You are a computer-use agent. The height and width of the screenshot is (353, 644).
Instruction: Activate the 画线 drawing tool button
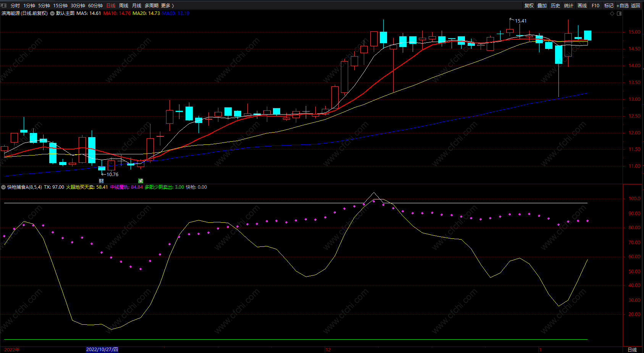[x=582, y=6]
